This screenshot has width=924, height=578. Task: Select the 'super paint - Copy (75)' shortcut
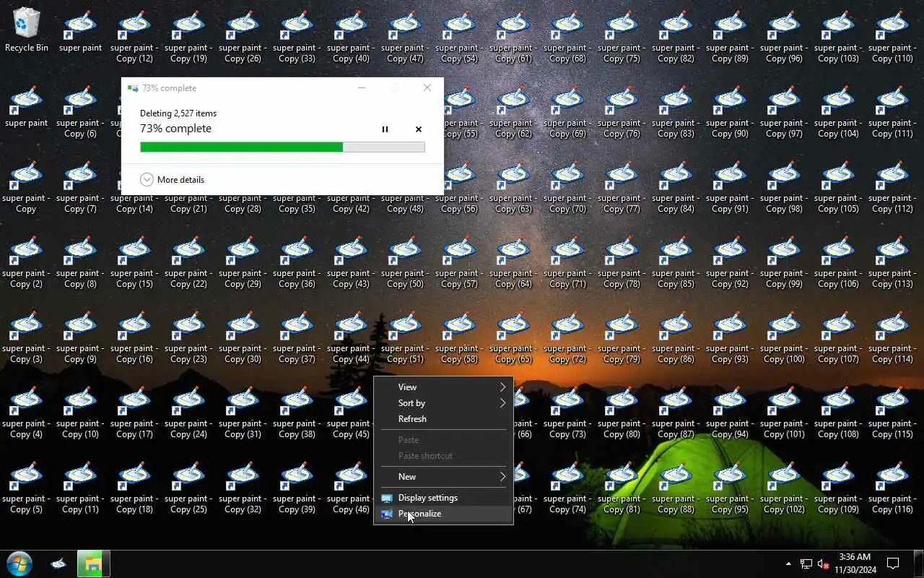pyautogui.click(x=622, y=36)
